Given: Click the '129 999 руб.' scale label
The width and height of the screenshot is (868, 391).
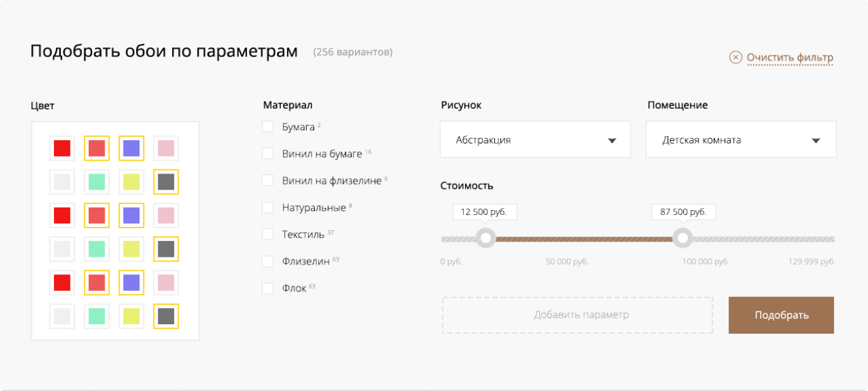Looking at the screenshot, I should (x=811, y=262).
